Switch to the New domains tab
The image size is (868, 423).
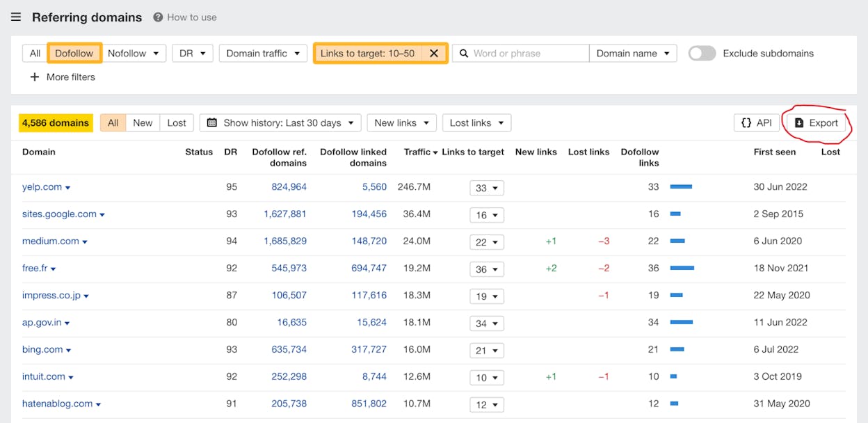click(143, 123)
